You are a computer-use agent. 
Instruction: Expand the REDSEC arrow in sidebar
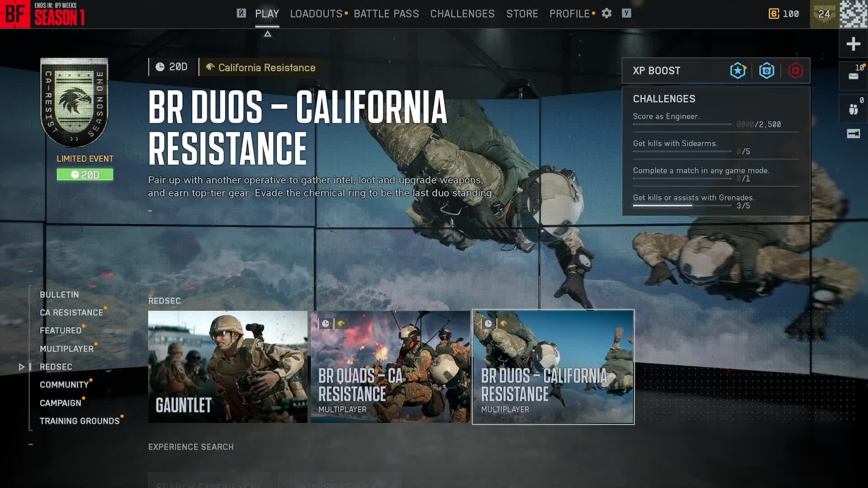[x=21, y=367]
